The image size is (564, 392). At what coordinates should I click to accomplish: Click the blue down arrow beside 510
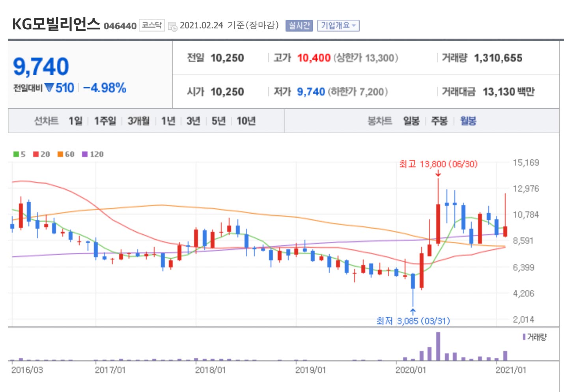tap(49, 88)
